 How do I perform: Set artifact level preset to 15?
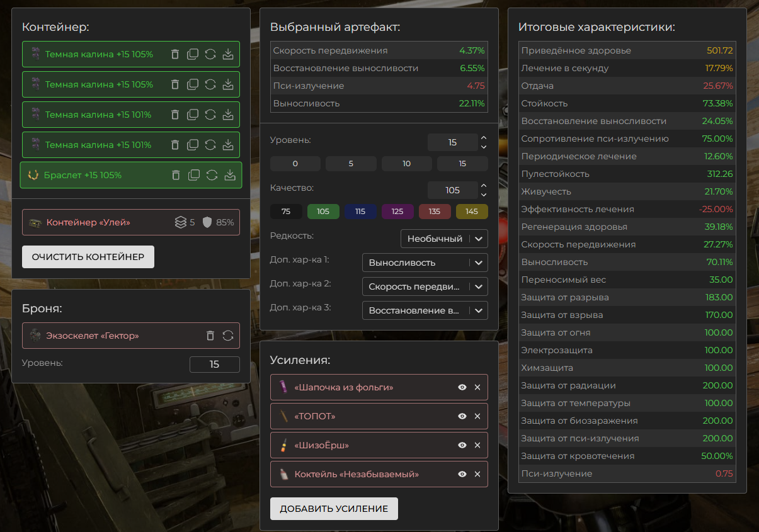(x=462, y=164)
